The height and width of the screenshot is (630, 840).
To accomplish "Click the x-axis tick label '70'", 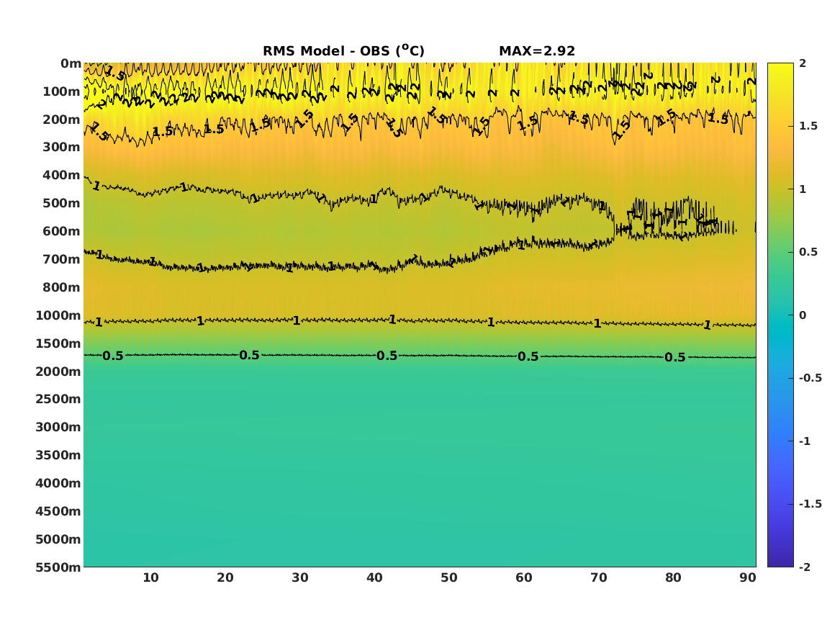I will pyautogui.click(x=598, y=578).
